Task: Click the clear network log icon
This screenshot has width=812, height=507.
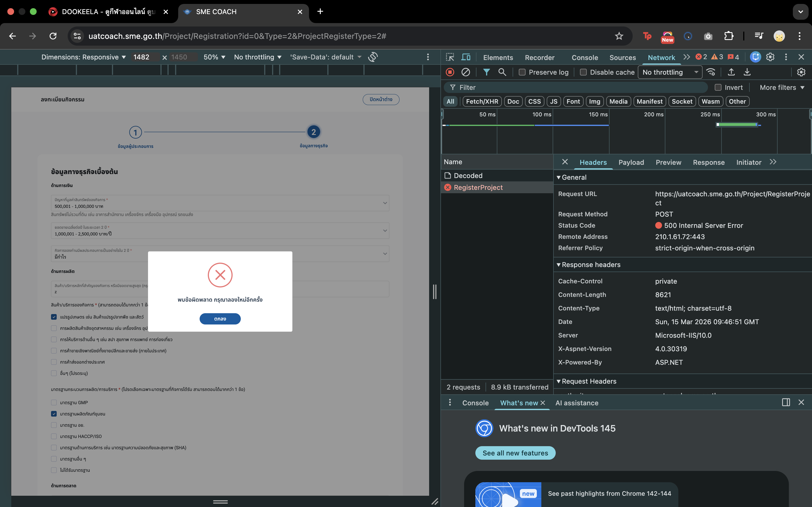Action: (x=466, y=72)
